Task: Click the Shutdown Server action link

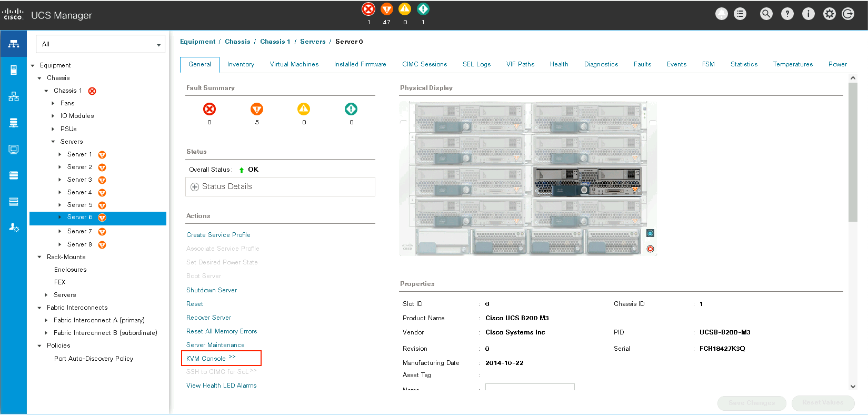Action: pos(212,290)
